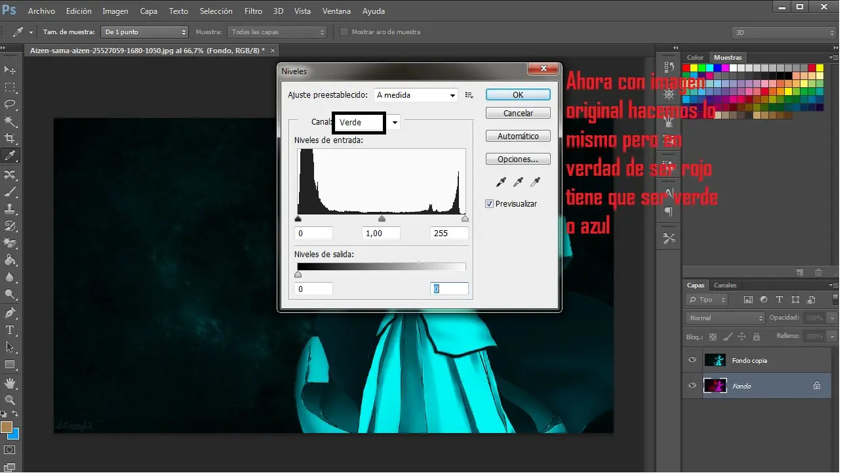Viewport: 868px width, 475px height.
Task: Select the Hand tool
Action: (x=10, y=382)
